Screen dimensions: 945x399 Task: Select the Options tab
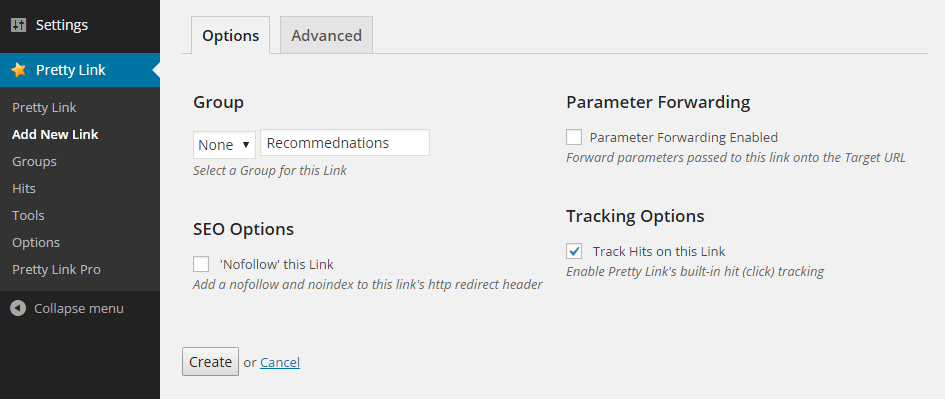[x=230, y=35]
